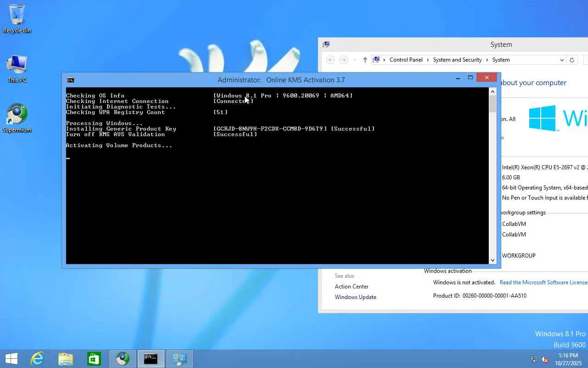The height and width of the screenshot is (368, 588).
Task: Expand the chevron after Control Panel breadcrumb
Action: pos(428,60)
